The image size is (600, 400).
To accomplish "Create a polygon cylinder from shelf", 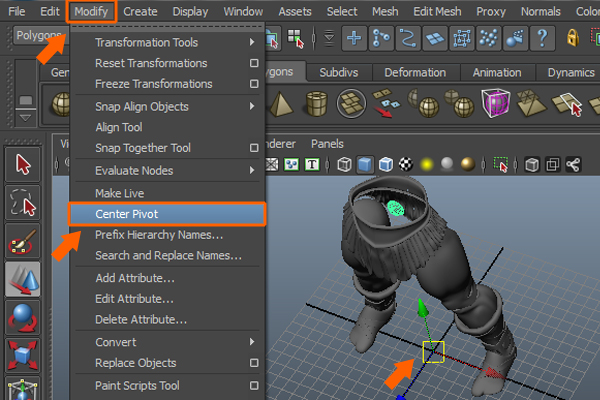I will (317, 103).
